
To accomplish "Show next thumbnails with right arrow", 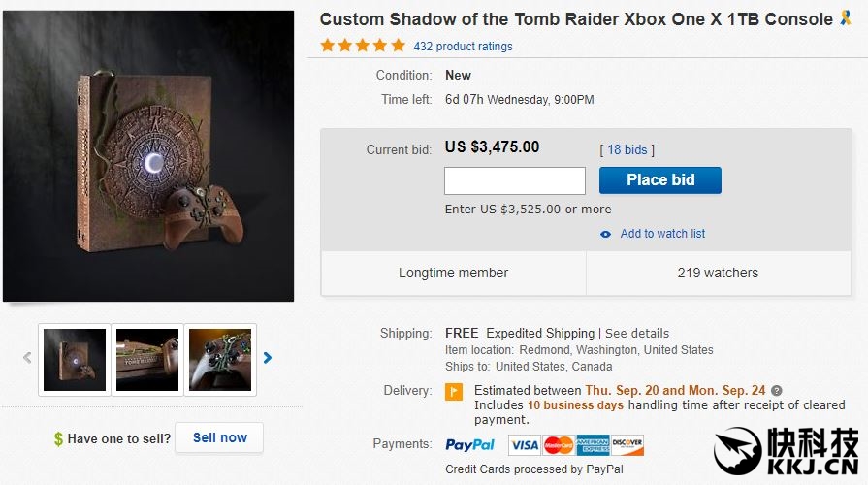I will (x=268, y=358).
